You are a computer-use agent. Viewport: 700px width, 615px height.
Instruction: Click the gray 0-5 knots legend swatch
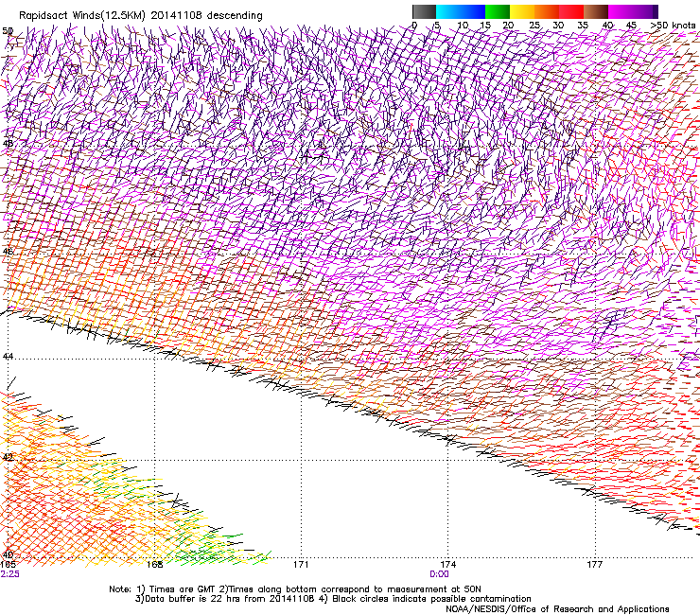(x=424, y=11)
